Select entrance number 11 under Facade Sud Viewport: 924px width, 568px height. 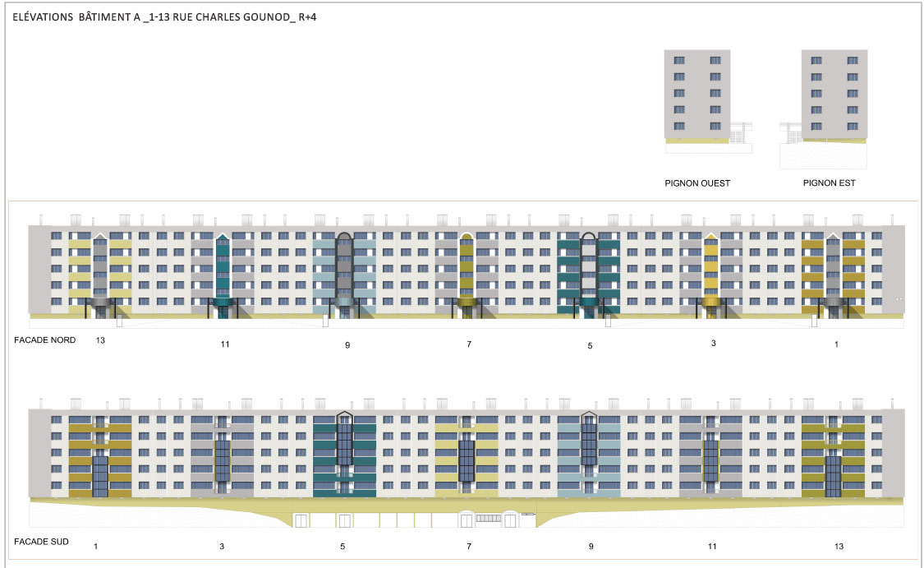tap(712, 546)
